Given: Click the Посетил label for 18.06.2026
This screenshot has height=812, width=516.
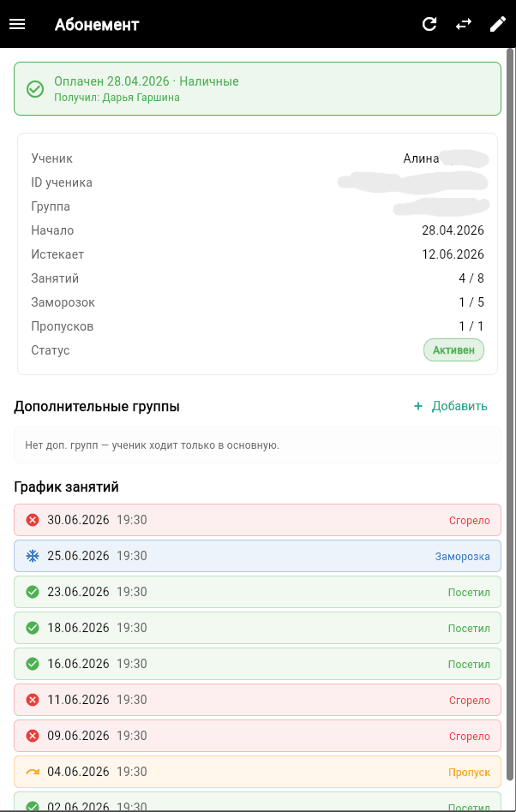Looking at the screenshot, I should pyautogui.click(x=469, y=629).
